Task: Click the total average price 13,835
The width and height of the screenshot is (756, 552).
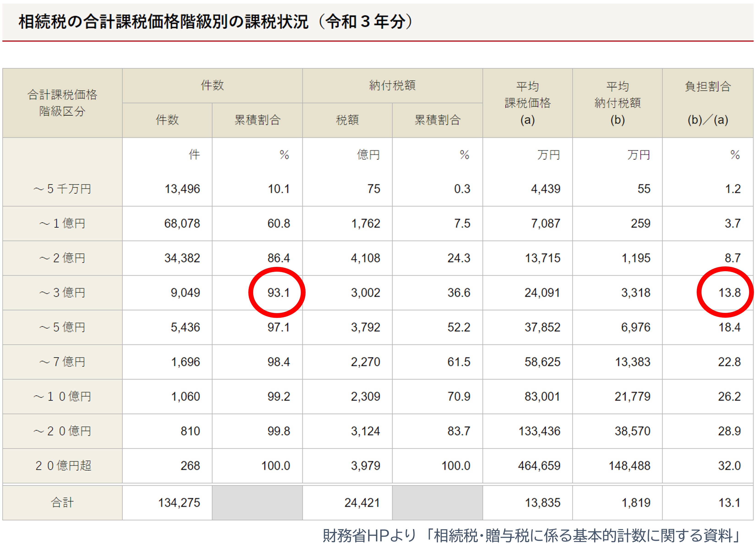Action: [x=542, y=503]
